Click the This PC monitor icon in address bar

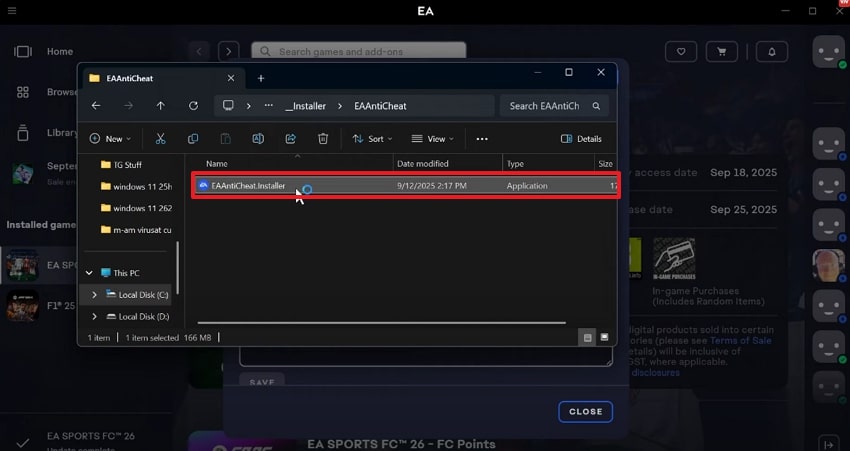pos(228,106)
